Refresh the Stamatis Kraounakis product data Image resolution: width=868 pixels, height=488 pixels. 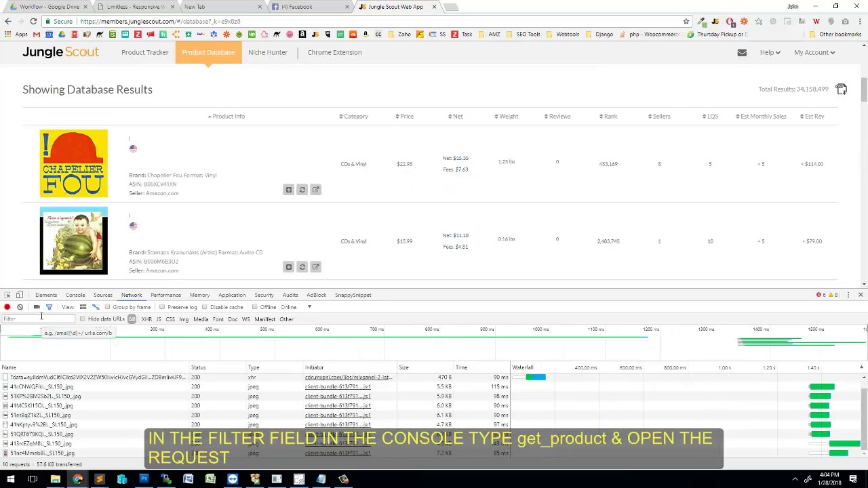(x=302, y=267)
